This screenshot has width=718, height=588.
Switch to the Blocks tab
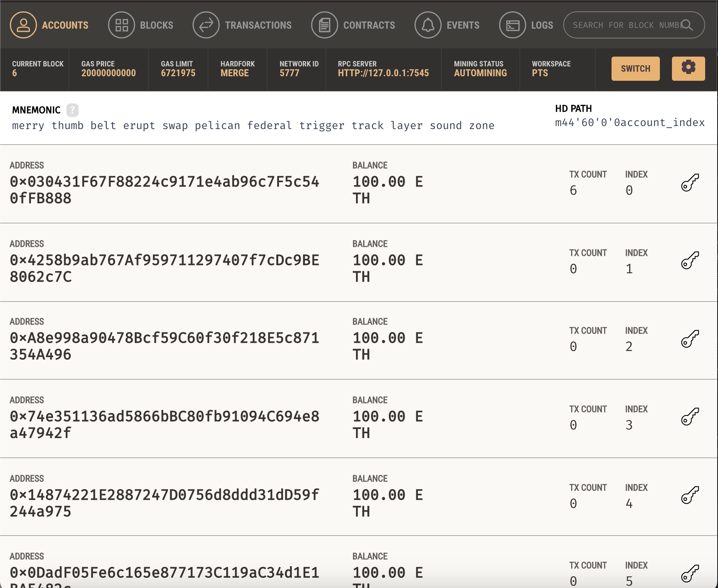140,25
